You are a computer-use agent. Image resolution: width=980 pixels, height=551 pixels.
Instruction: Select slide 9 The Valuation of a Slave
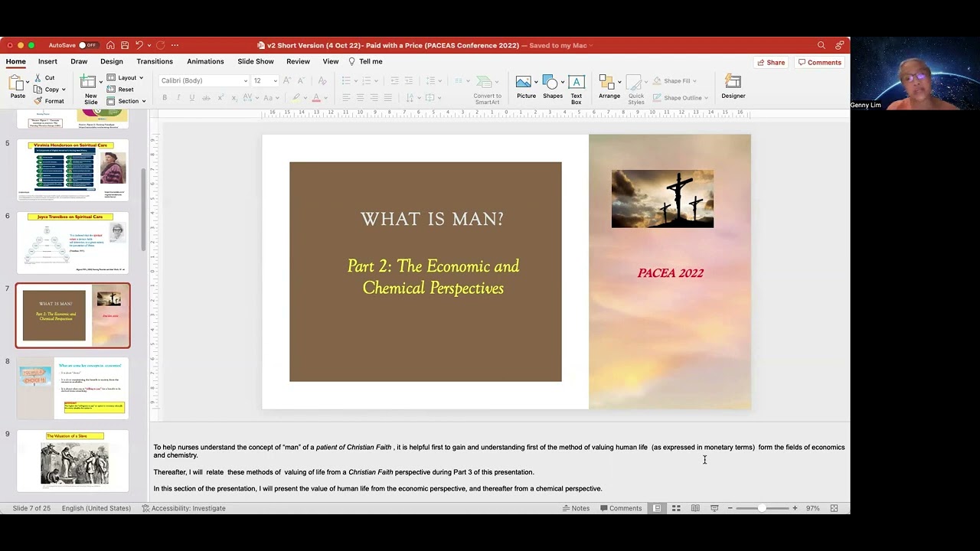tap(73, 460)
